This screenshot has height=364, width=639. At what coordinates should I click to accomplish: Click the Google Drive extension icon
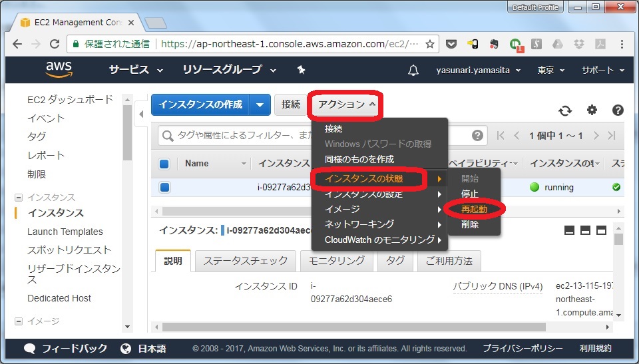click(558, 44)
